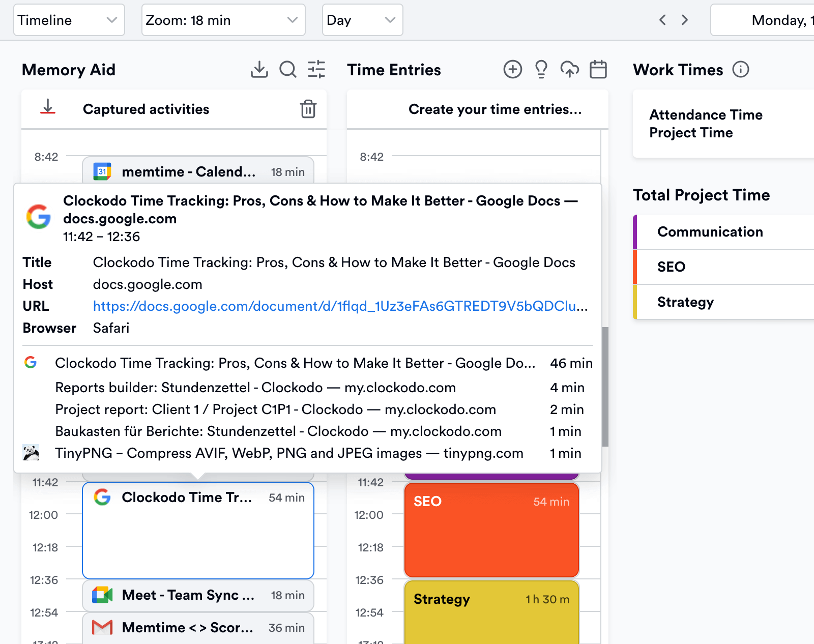Click the Communication project row

click(x=723, y=232)
